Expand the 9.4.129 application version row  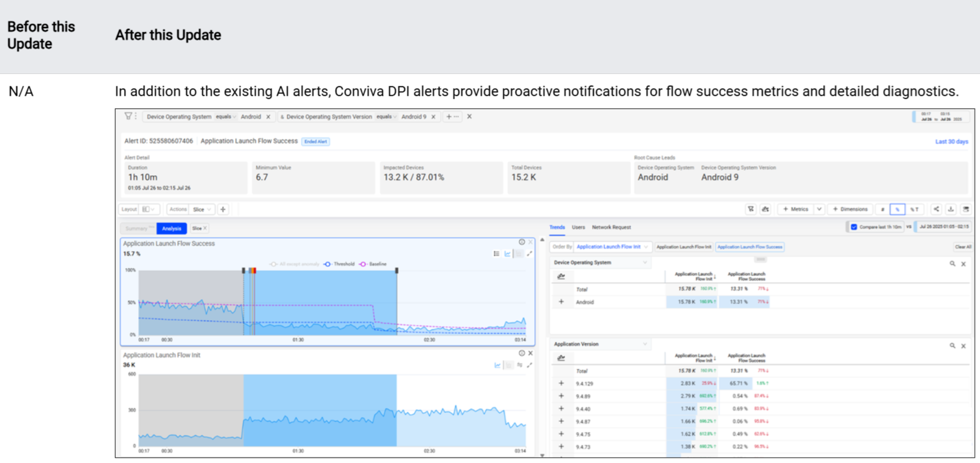561,384
